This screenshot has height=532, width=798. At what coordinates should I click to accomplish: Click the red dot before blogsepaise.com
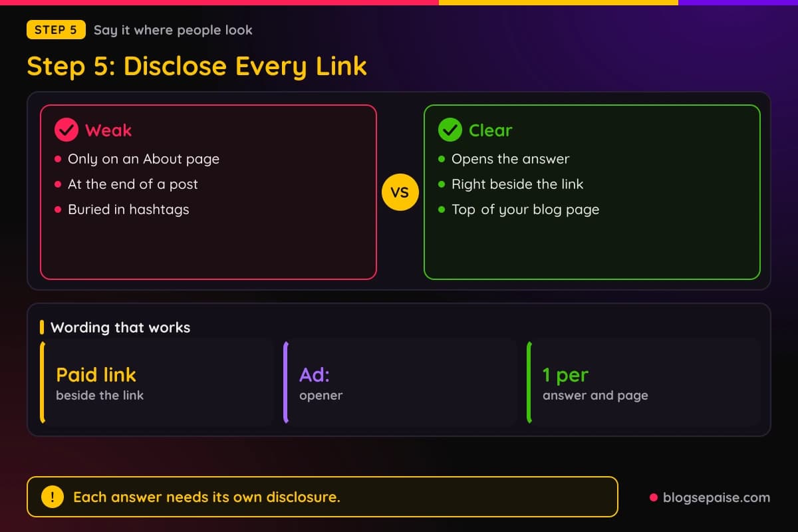pyautogui.click(x=653, y=497)
